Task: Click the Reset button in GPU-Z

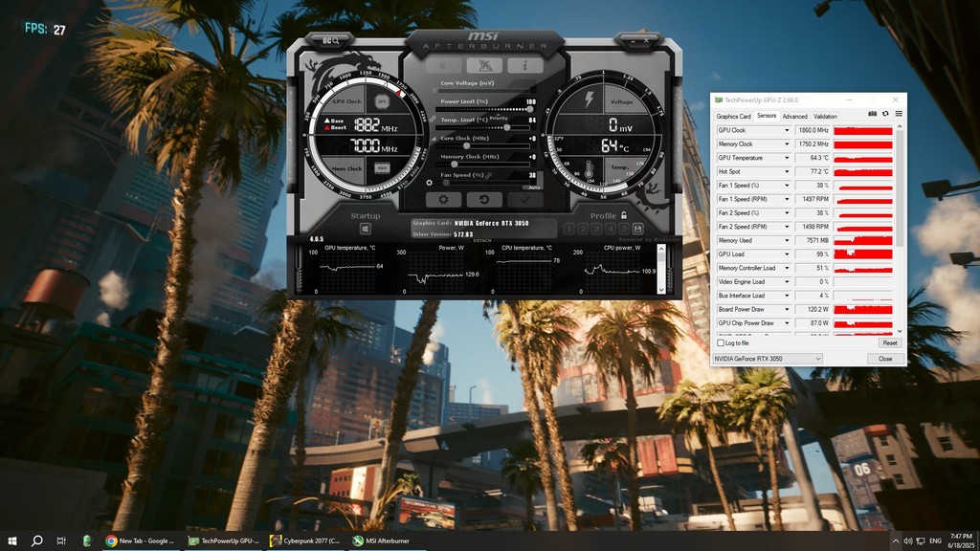Action: pyautogui.click(x=890, y=343)
